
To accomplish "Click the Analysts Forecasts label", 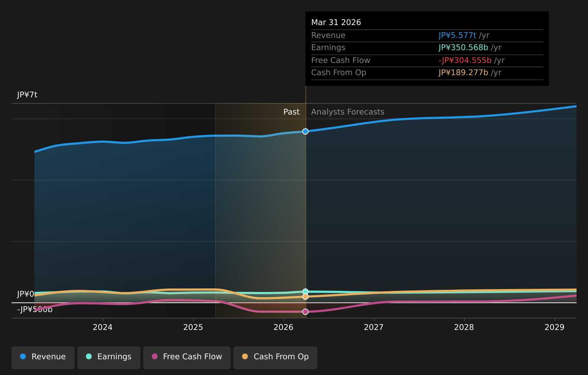I will point(348,112).
